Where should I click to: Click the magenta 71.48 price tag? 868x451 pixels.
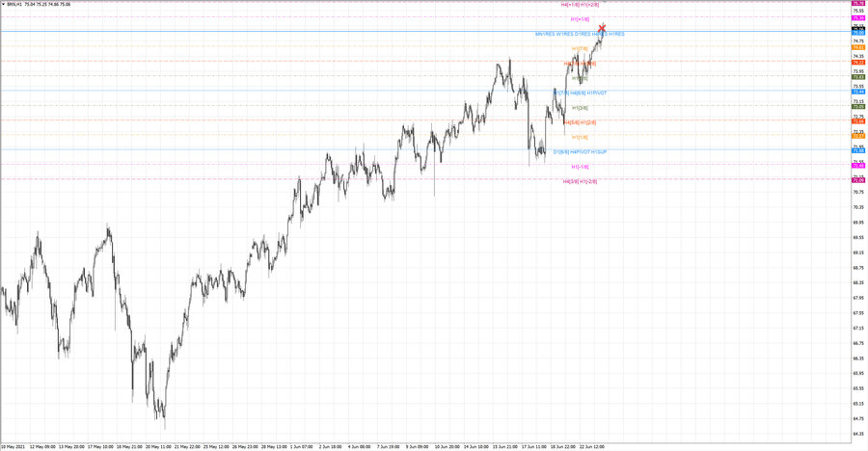(x=858, y=166)
